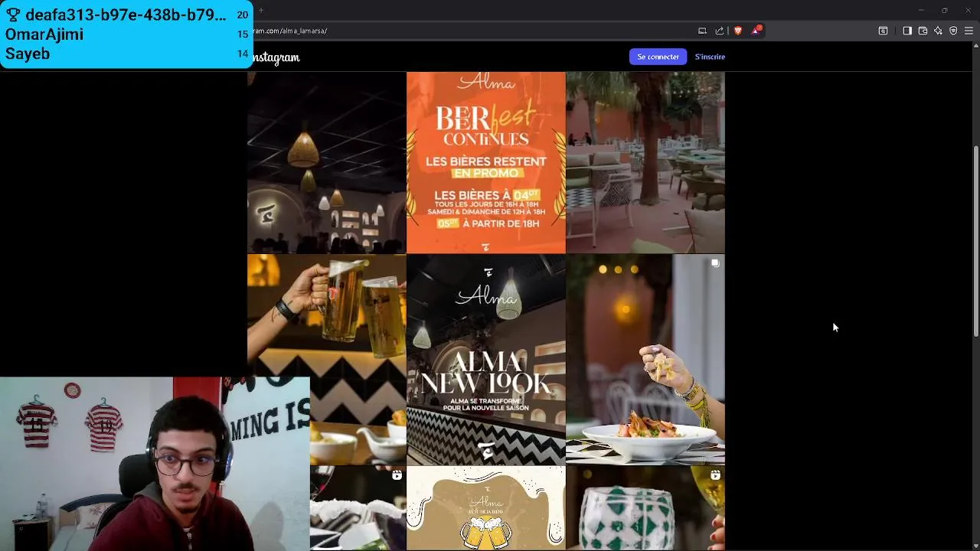Open the Alma New Look post
Screen dimensions: 980x551
click(486, 360)
